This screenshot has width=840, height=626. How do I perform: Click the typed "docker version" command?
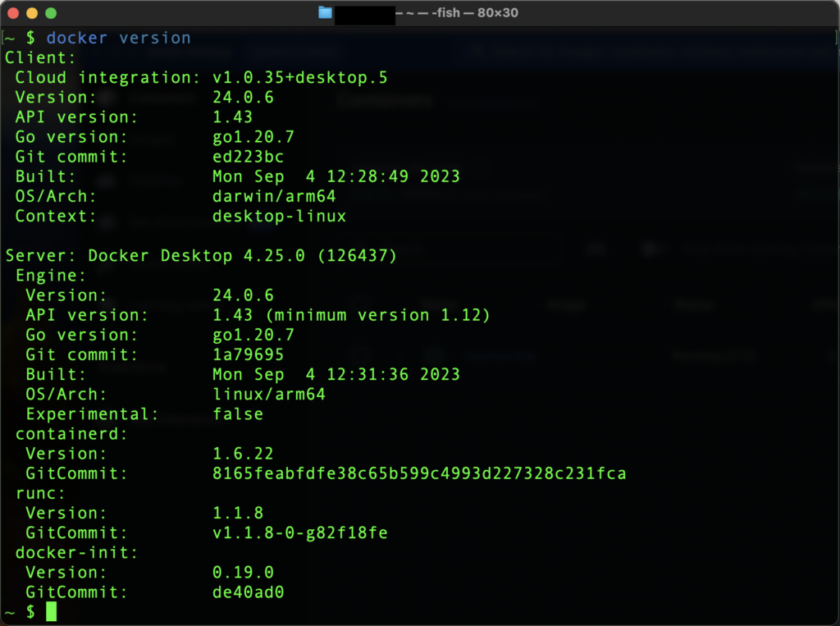(x=118, y=38)
